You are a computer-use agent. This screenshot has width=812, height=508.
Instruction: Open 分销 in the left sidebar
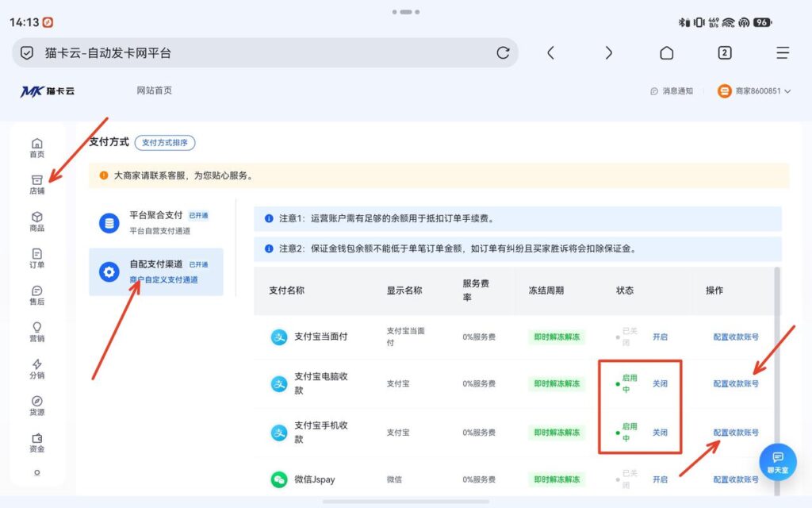[x=36, y=368]
